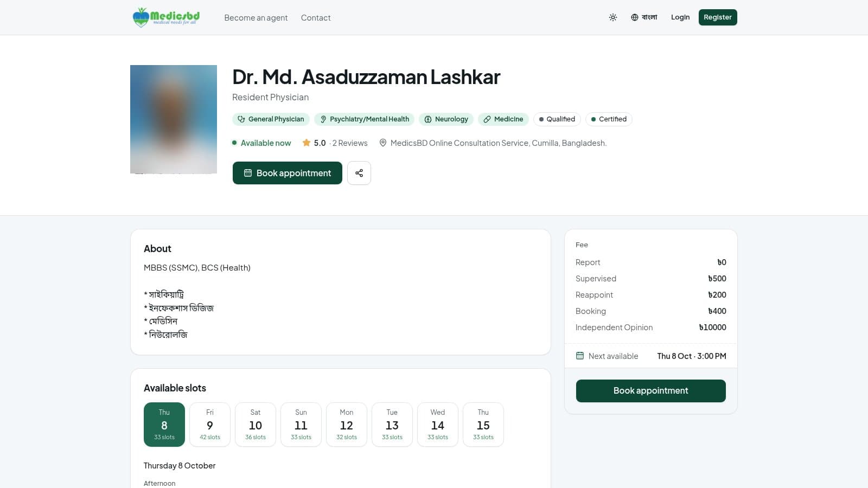This screenshot has height=488, width=868.
Task: Click the Qualified badge
Action: [557, 119]
